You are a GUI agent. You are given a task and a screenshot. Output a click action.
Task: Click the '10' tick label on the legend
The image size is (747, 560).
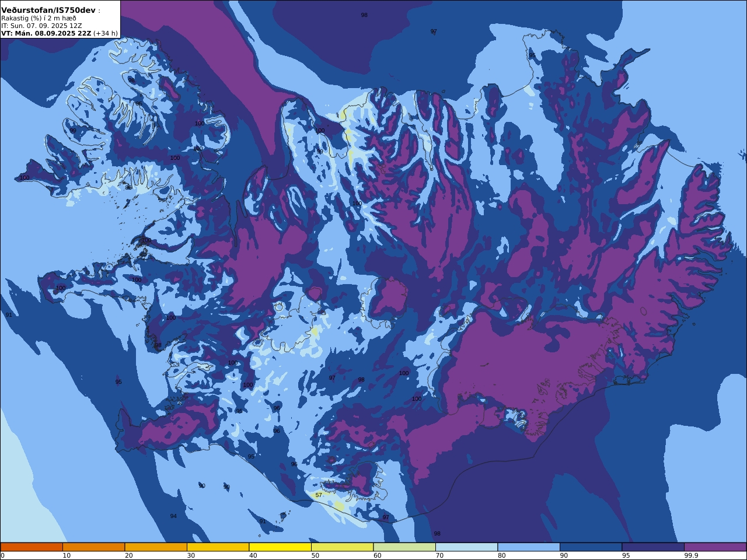(x=67, y=555)
